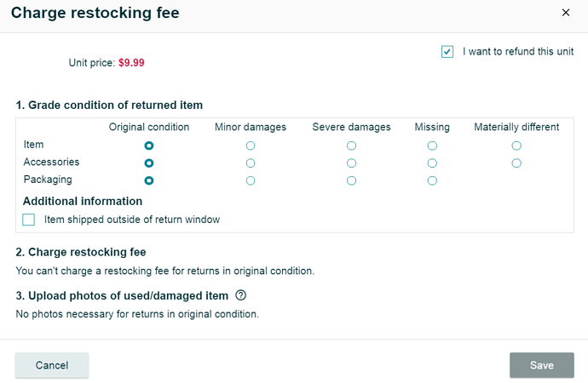The height and width of the screenshot is (383, 588).
Task: Save the restocking fee settings
Action: (541, 365)
